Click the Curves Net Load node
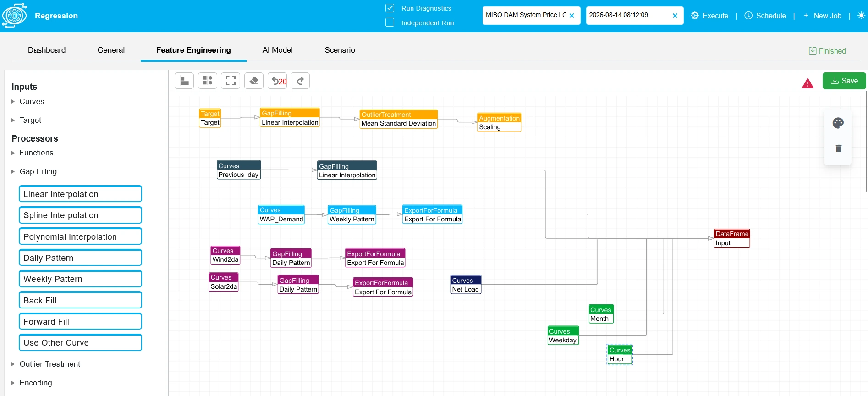868x396 pixels. (x=466, y=285)
